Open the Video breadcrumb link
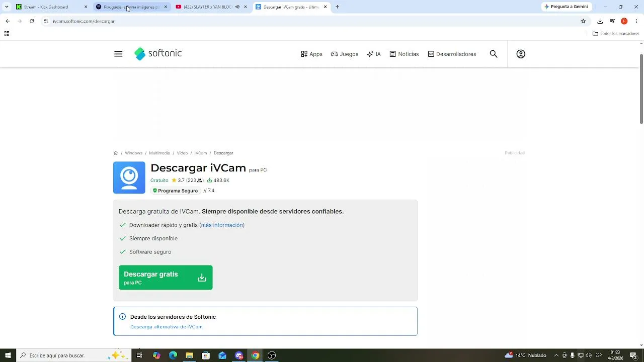Screen dimensions: 644x362 pyautogui.click(x=182, y=153)
